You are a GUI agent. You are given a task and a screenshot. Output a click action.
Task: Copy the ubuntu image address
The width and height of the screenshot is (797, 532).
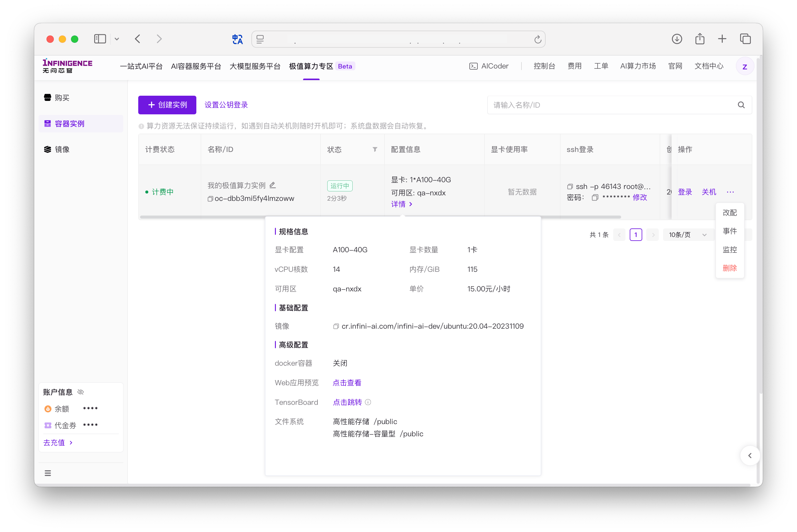coord(335,327)
